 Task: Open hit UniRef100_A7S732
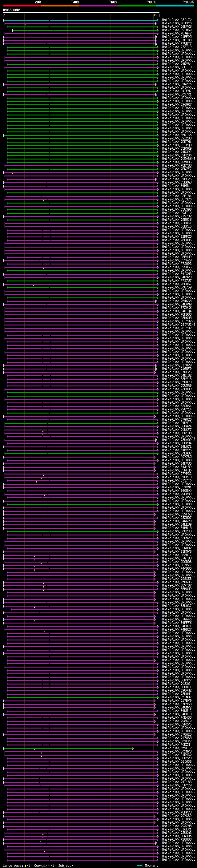click(x=177, y=216)
